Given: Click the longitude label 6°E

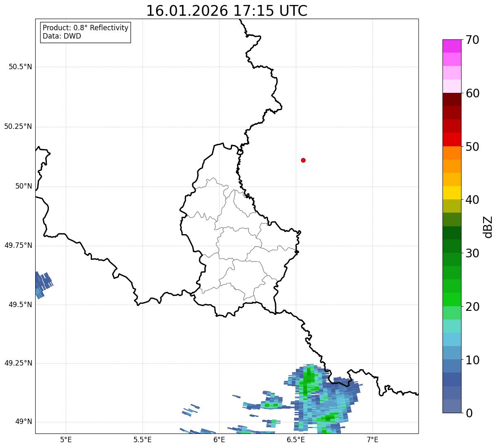Looking at the screenshot, I should tap(219, 439).
